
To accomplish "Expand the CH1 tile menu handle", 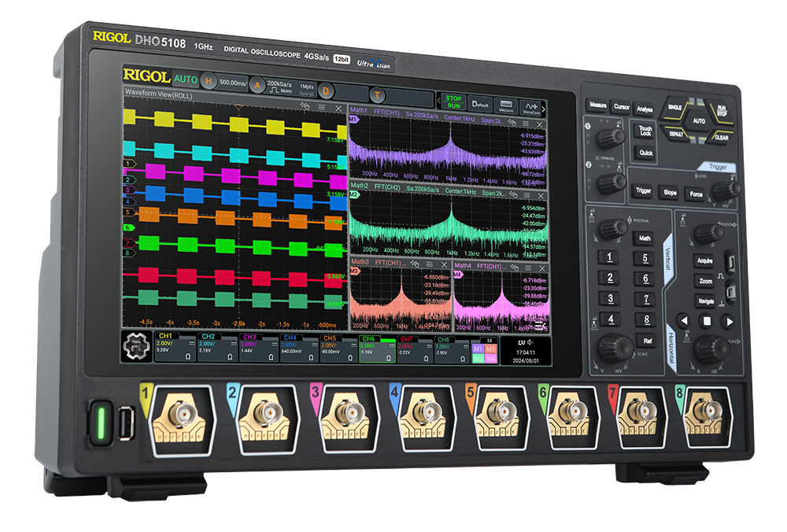I will point(192,343).
